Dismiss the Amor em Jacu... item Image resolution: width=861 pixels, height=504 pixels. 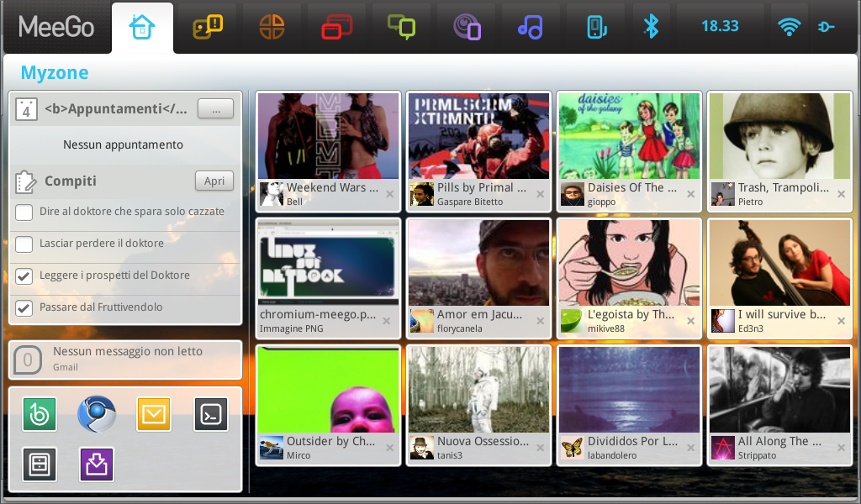(x=541, y=321)
